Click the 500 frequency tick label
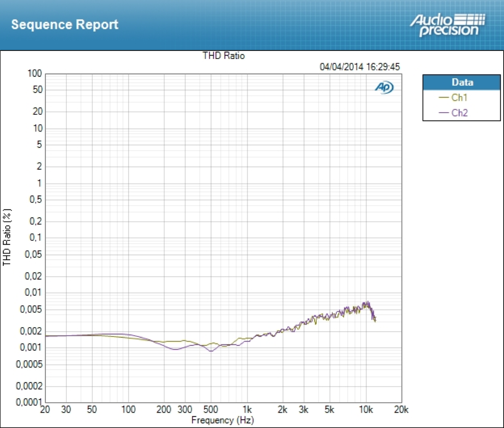Viewport: 504px width, 428px height. (x=211, y=410)
